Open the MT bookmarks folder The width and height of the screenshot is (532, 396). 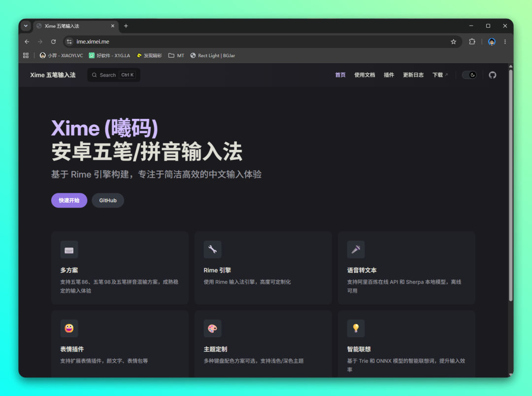point(176,55)
